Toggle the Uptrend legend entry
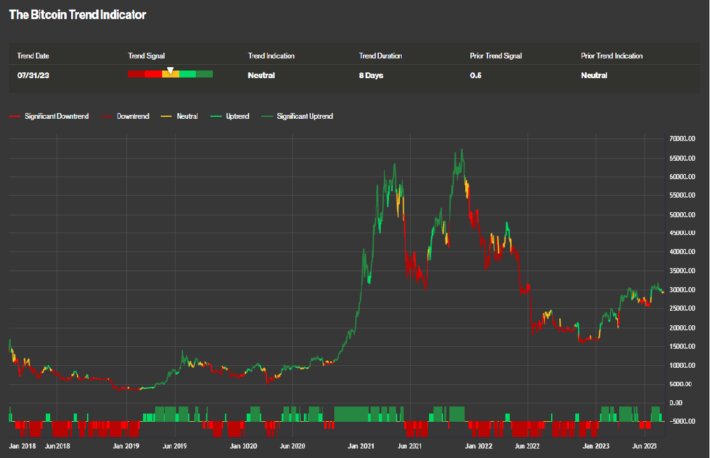The width and height of the screenshot is (710, 458). 230,116
